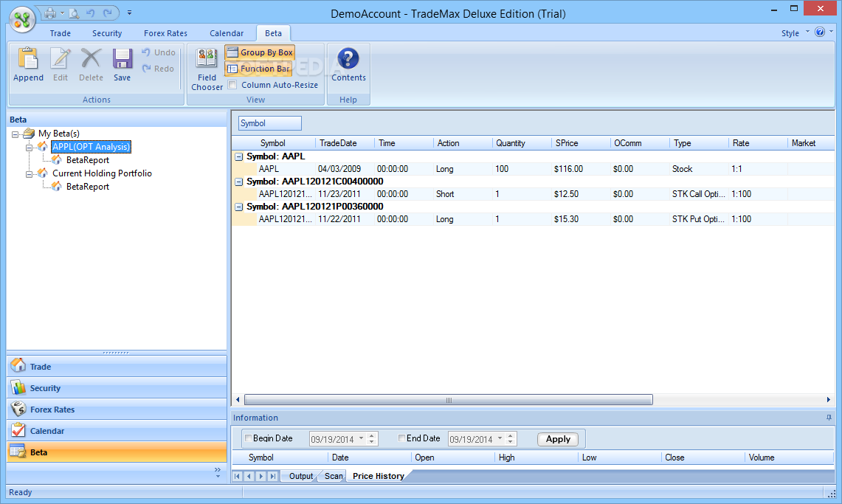Sort by the TradeDate column header
Screen dimensions: 842x504
click(345, 143)
